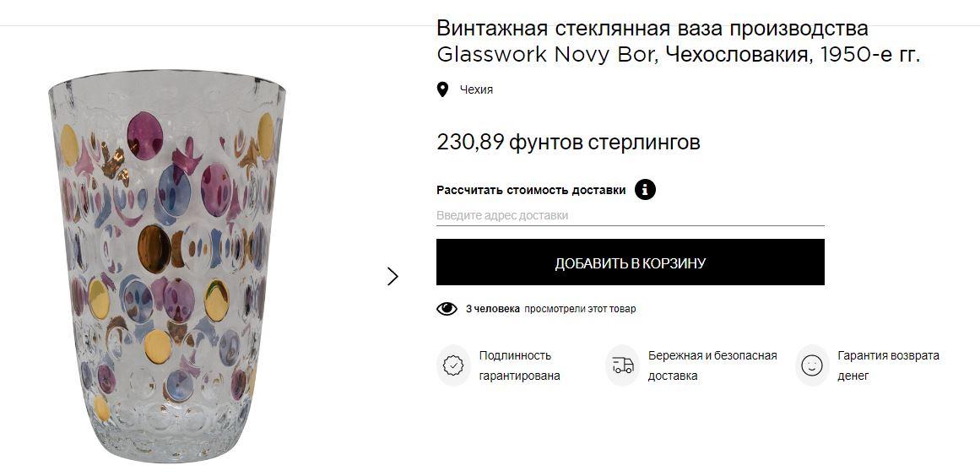Click Подлинность гарантирована text
Screen dimensions: 980x476
point(519,365)
